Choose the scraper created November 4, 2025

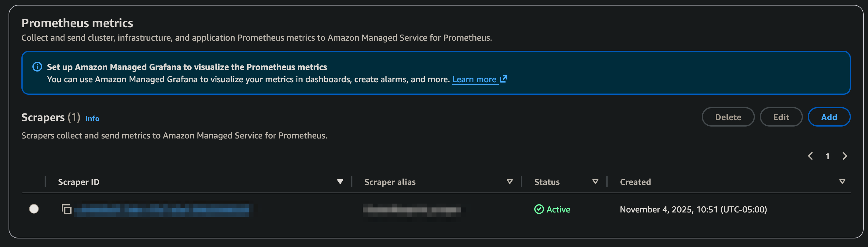[34, 209]
